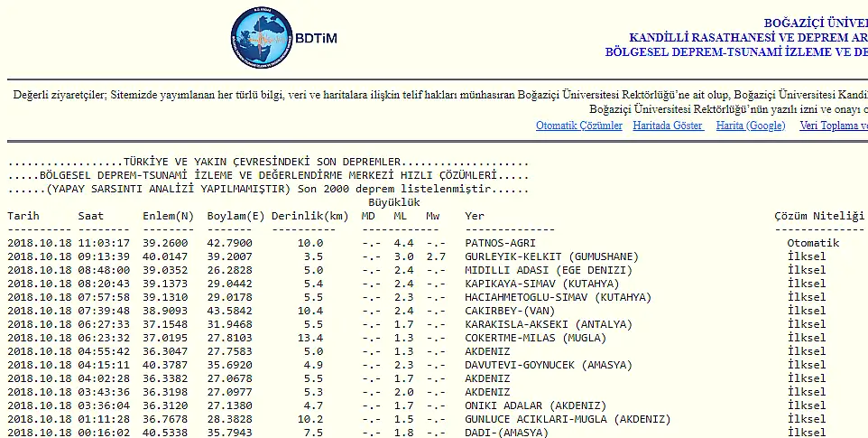The width and height of the screenshot is (868, 438).
Task: Click MIDILLI ADASI (EGE DENIZI) location
Action: 548,270
